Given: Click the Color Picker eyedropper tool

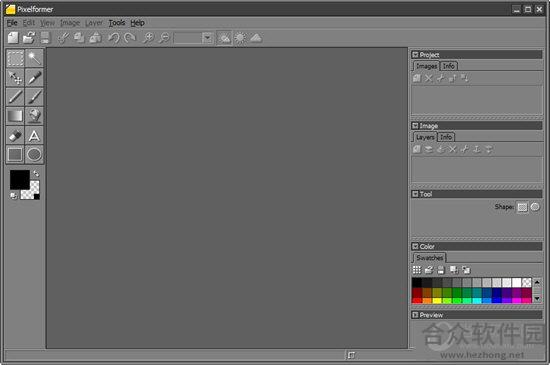Looking at the screenshot, I should (x=34, y=77).
